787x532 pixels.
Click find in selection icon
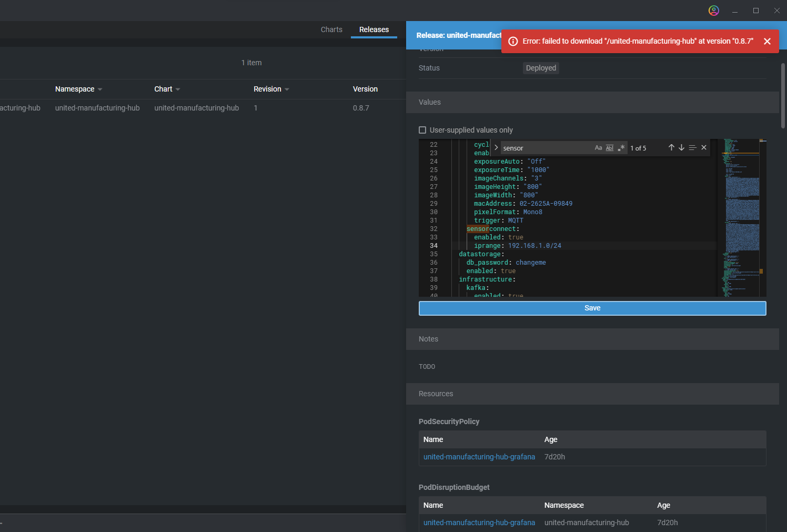(692, 148)
